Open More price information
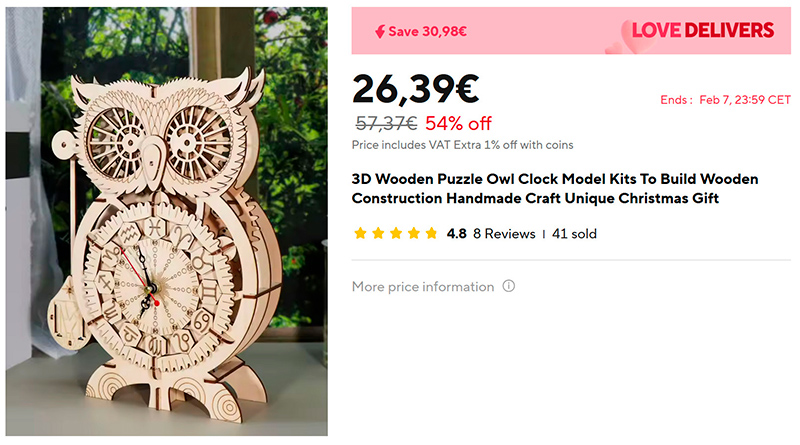This screenshot has height=445, width=800. [423, 287]
